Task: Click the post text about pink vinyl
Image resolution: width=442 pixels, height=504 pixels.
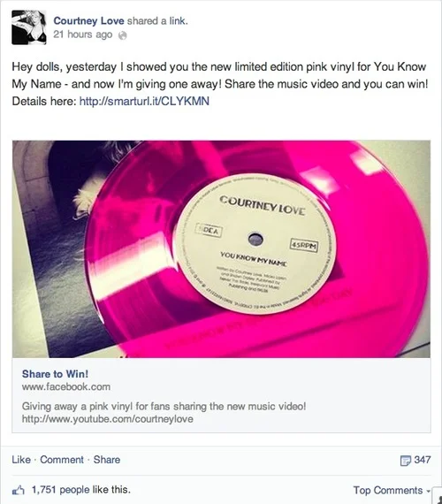Action: pos(220,84)
